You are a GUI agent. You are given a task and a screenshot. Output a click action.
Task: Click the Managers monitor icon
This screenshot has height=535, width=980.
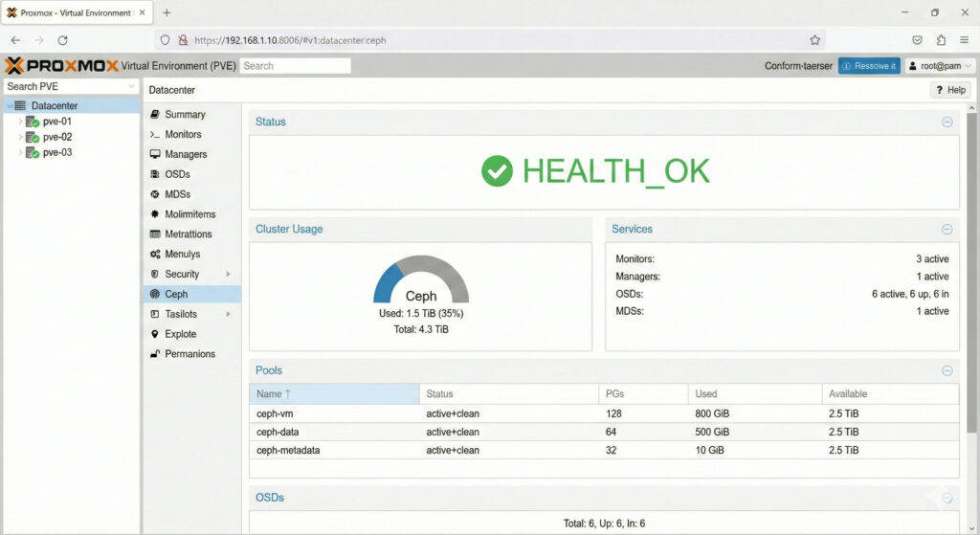point(155,154)
